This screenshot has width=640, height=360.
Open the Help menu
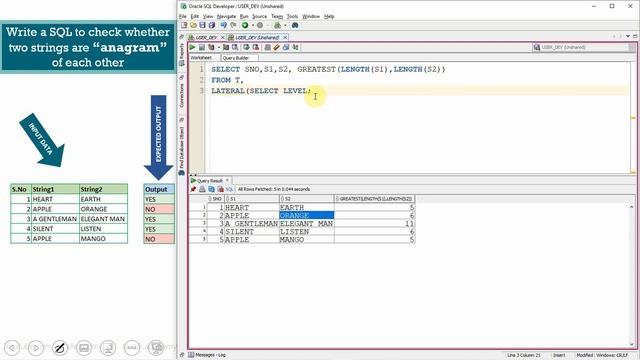329,16
